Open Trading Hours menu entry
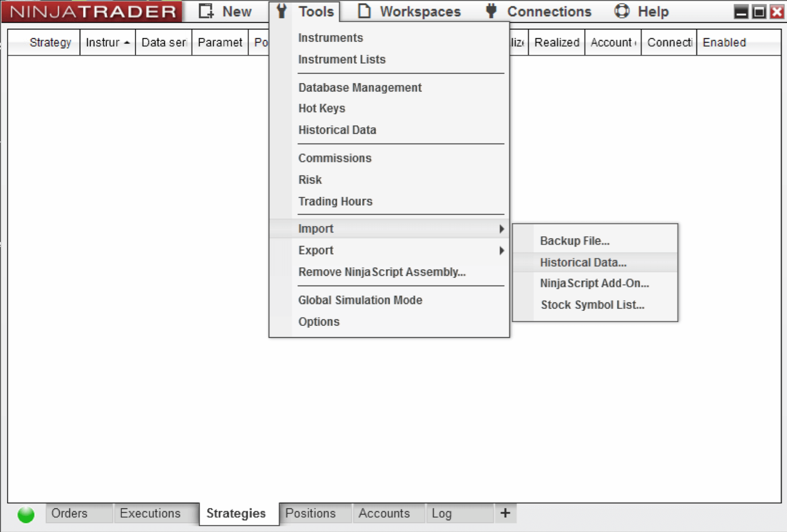 335,201
